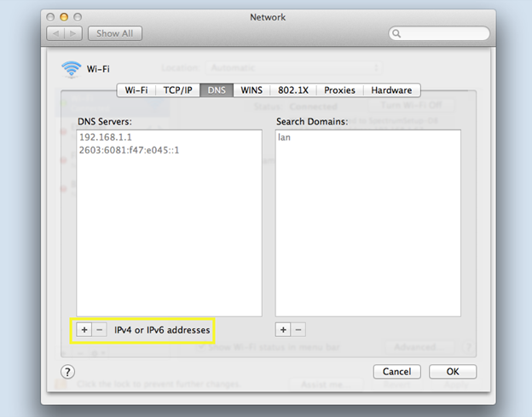Select the 'lan' search domain entry

tap(367, 137)
